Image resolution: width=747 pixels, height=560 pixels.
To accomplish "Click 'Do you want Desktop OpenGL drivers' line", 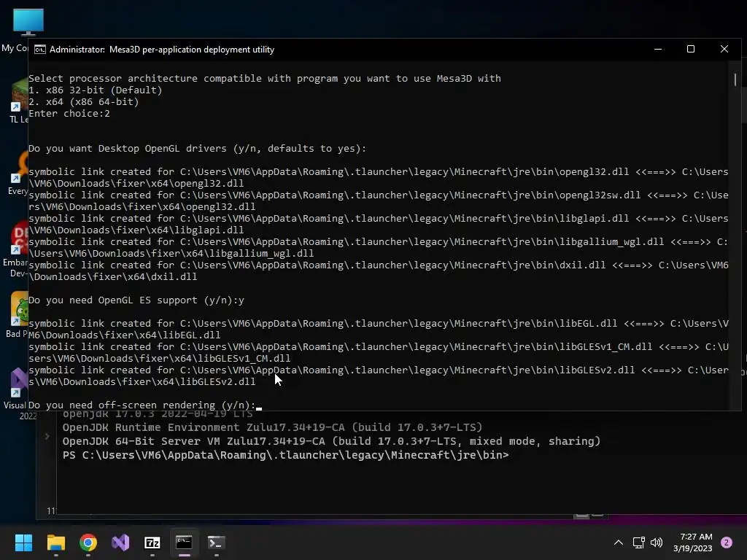I will (197, 149).
